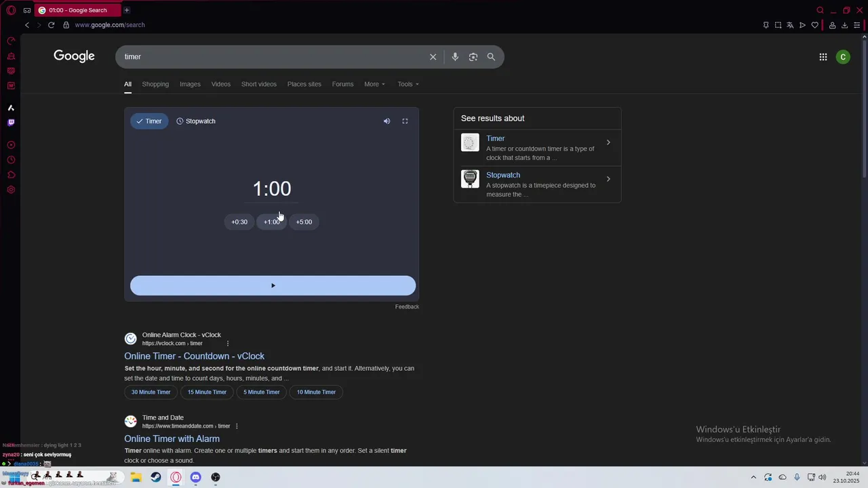The width and height of the screenshot is (868, 488).
Task: Open the Opera GX main menu logo
Action: [11, 10]
